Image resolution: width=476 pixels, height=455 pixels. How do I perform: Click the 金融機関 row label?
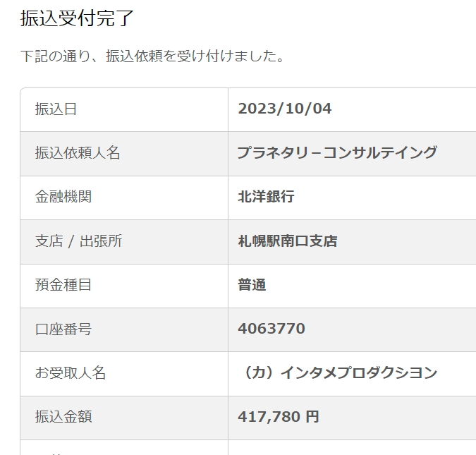coord(63,197)
